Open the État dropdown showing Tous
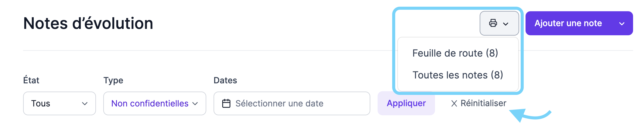Image resolution: width=644 pixels, height=132 pixels. (x=60, y=103)
